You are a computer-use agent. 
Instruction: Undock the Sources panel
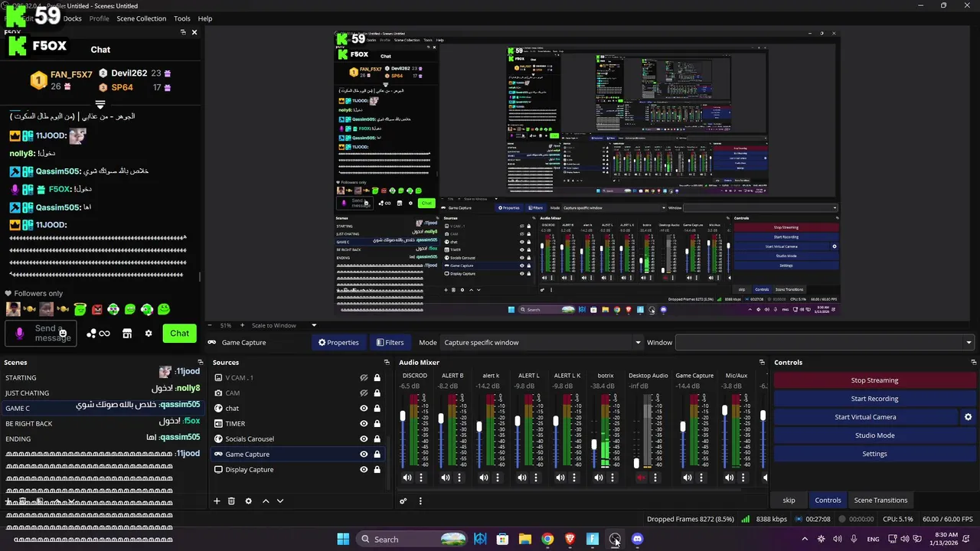click(x=387, y=362)
